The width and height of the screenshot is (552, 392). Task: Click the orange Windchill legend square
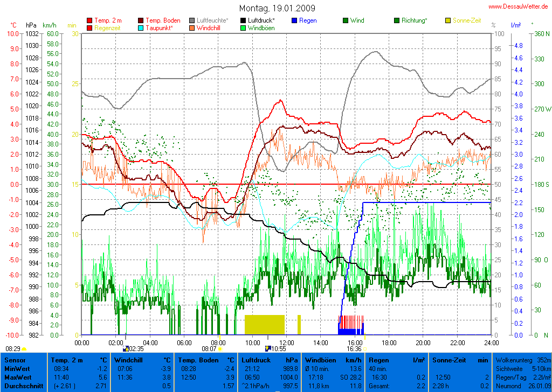tap(192, 28)
